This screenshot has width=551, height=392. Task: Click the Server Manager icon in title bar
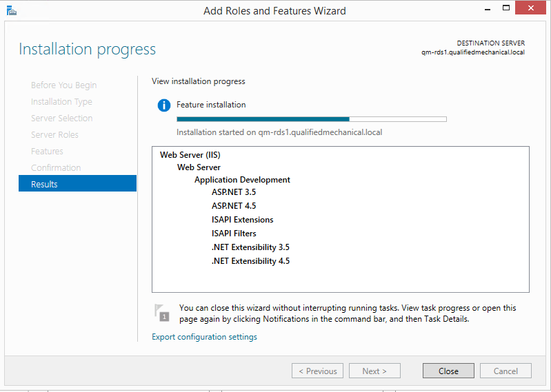[x=11, y=10]
